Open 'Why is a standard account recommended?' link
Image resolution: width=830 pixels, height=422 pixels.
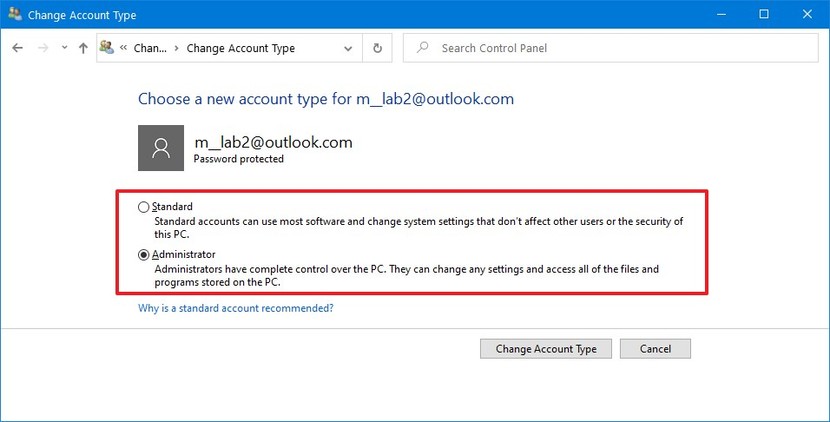[x=236, y=308]
